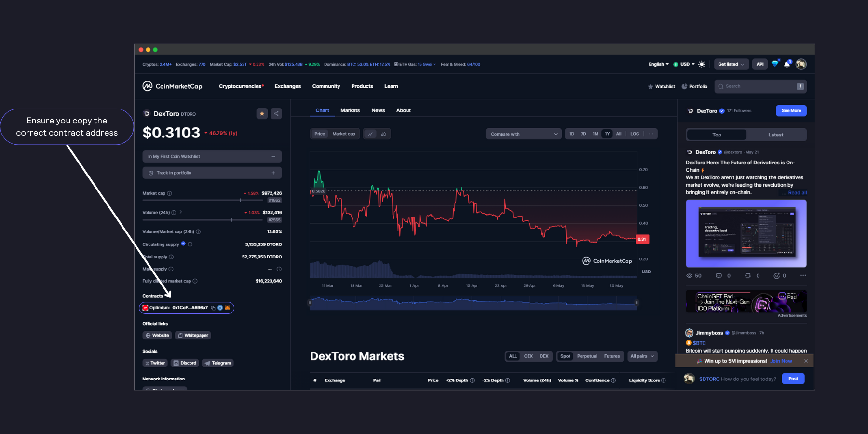
Task: Open the official Website link
Action: pos(157,335)
